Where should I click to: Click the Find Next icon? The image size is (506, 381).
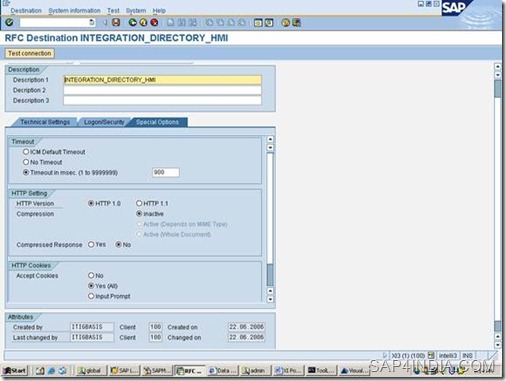[192, 22]
